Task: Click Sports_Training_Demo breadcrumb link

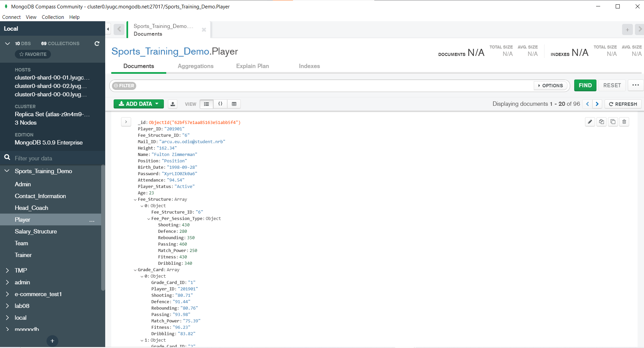Action: click(x=160, y=51)
